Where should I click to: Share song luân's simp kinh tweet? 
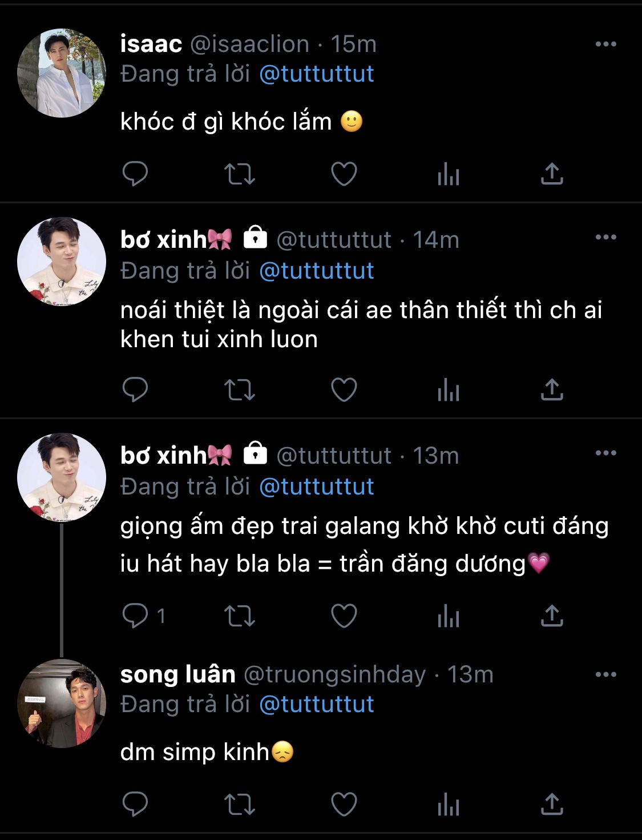552,805
